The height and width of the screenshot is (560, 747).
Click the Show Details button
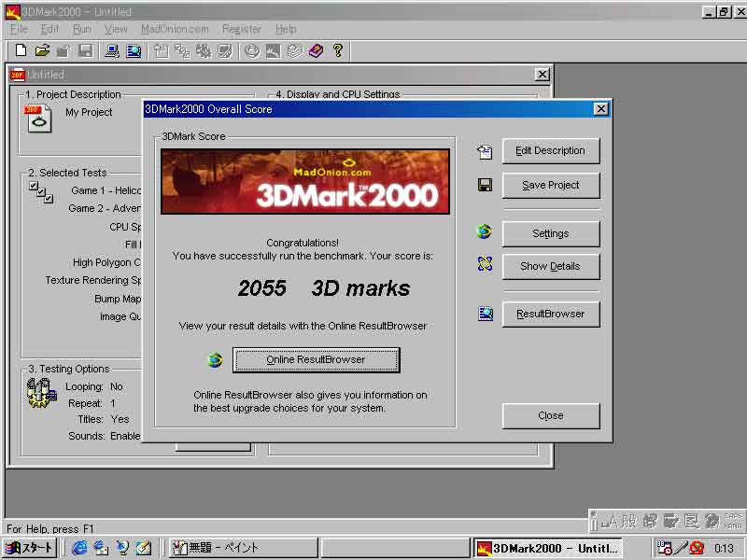point(551,266)
